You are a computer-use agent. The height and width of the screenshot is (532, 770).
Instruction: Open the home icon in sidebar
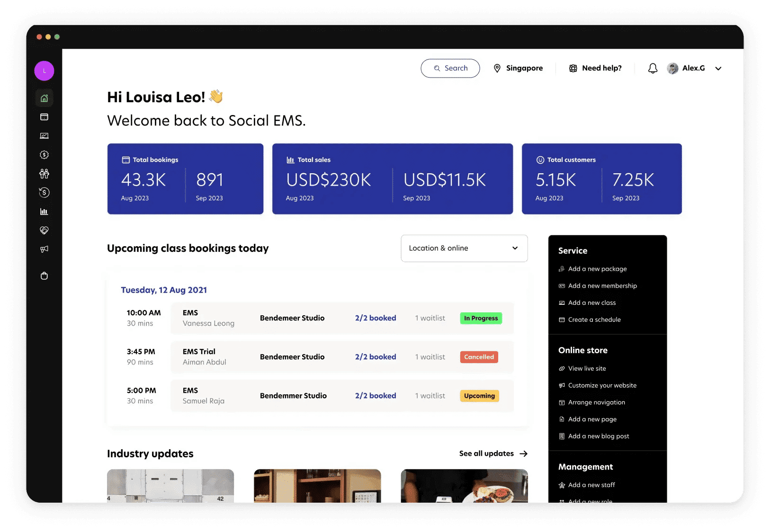click(x=44, y=98)
